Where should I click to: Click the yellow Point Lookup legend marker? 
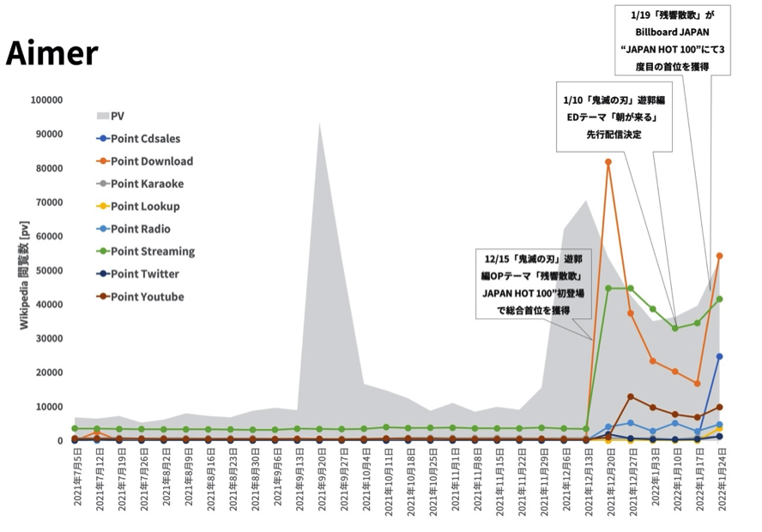(x=102, y=207)
